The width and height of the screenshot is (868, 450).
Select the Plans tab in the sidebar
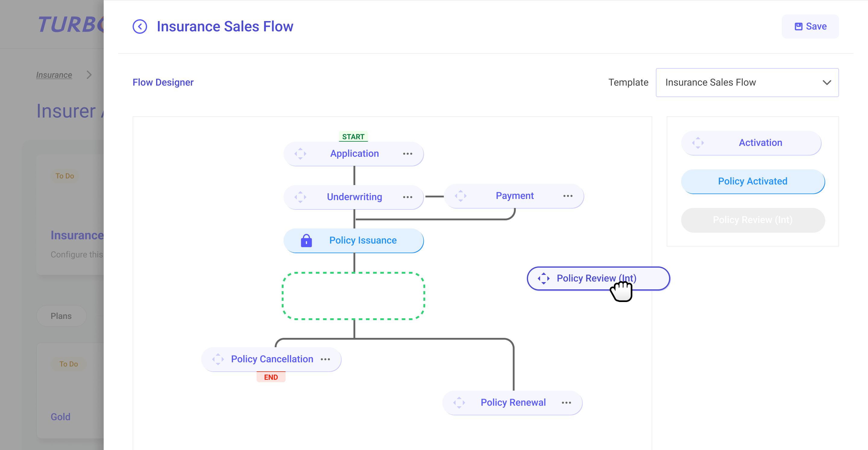61,316
